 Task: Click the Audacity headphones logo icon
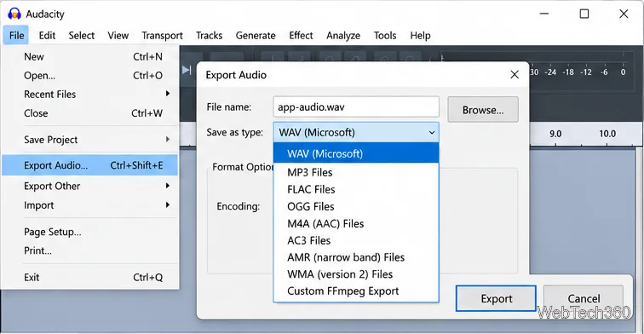pyautogui.click(x=14, y=14)
